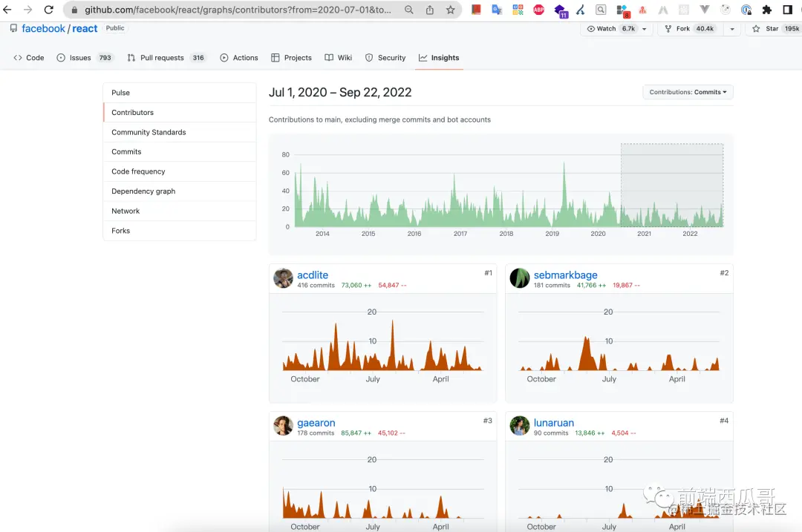Image resolution: width=802 pixels, height=532 pixels.
Task: Open the Insights tab
Action: point(439,58)
